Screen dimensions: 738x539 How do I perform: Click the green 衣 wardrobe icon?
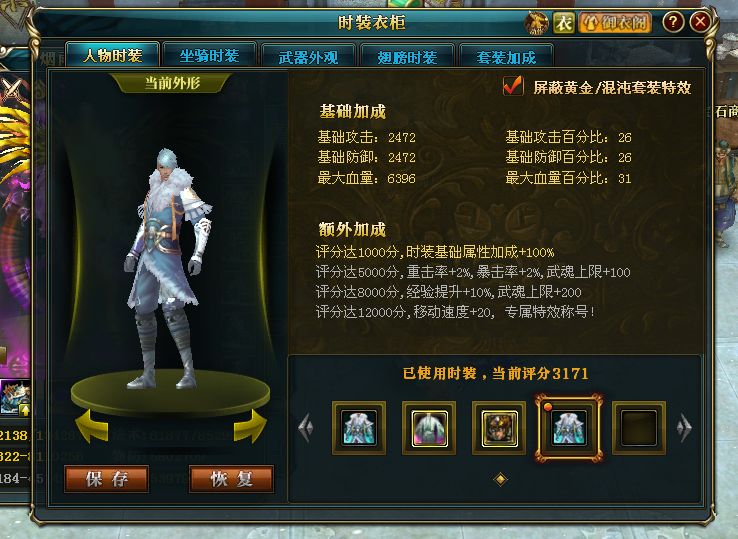(564, 23)
